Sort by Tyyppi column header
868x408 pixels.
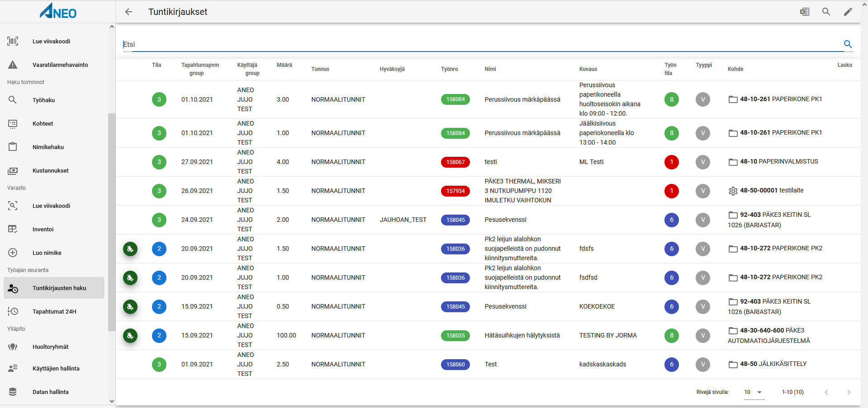pyautogui.click(x=704, y=65)
